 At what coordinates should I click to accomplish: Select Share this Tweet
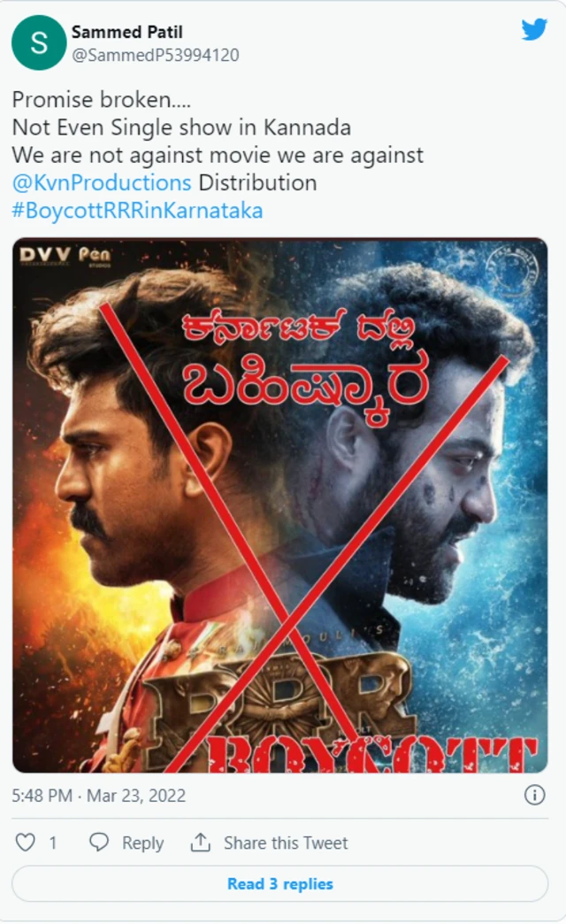tap(286, 843)
